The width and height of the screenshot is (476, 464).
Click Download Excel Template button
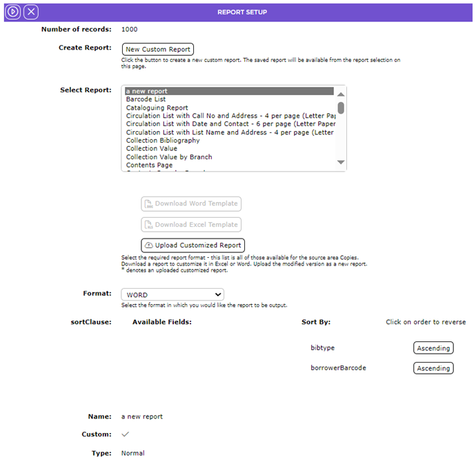pos(191,225)
